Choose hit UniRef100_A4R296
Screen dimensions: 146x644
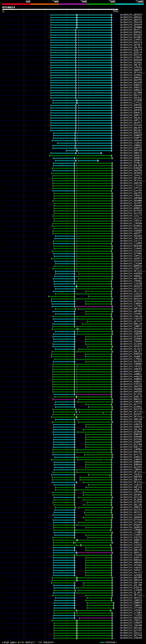(131, 183)
